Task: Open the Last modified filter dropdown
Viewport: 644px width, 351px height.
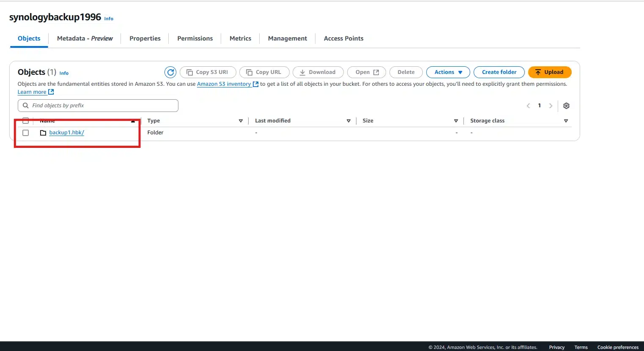Action: coord(348,120)
